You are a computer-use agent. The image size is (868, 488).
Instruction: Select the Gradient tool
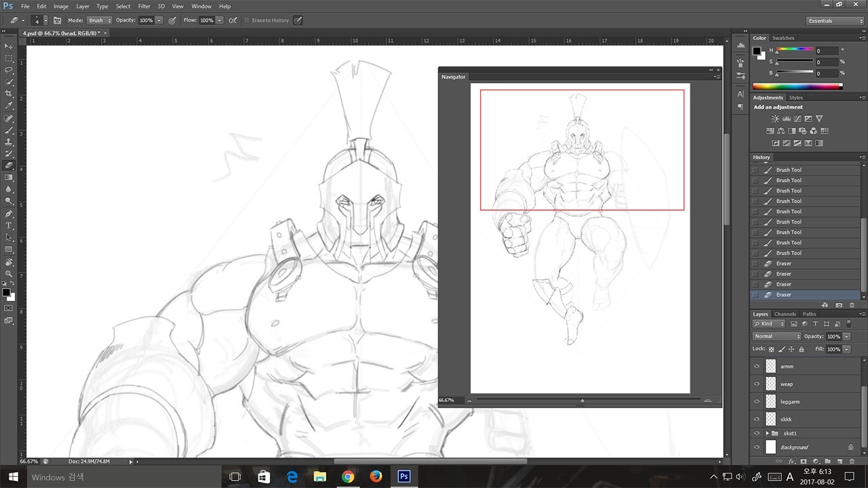point(9,178)
